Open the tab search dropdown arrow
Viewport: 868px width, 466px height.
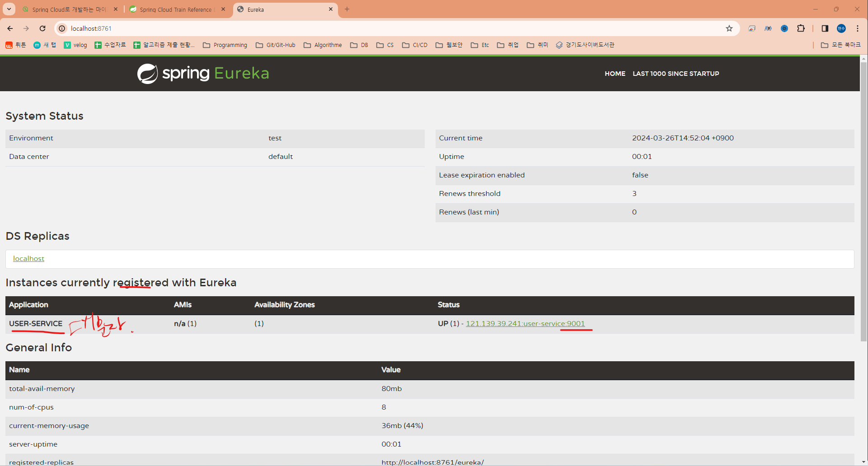pyautogui.click(x=9, y=9)
